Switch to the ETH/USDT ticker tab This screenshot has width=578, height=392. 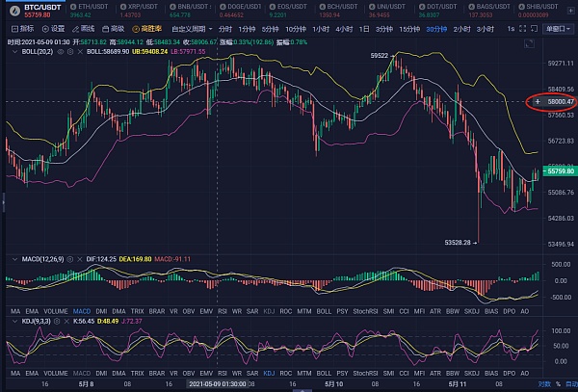coord(90,11)
